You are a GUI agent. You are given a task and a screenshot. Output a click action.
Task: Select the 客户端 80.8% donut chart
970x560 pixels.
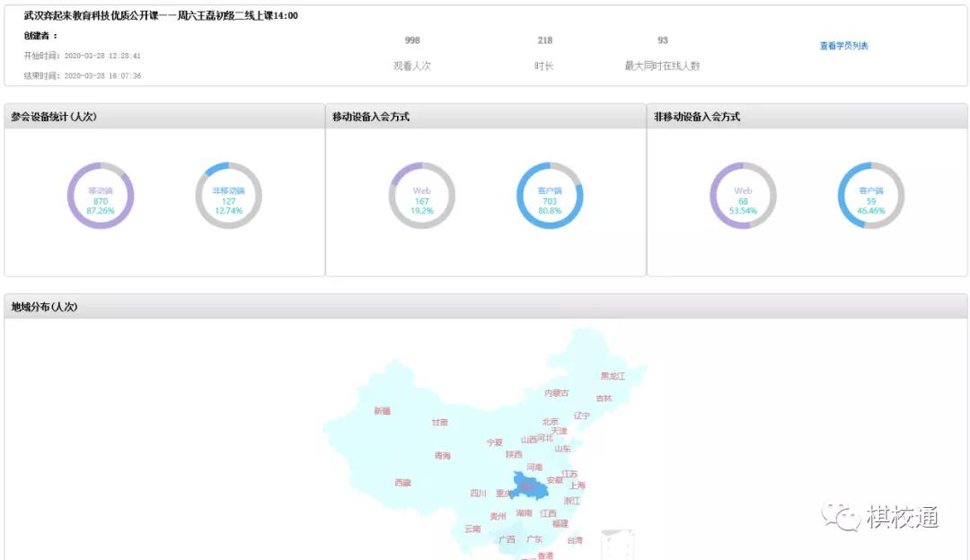tap(550, 197)
